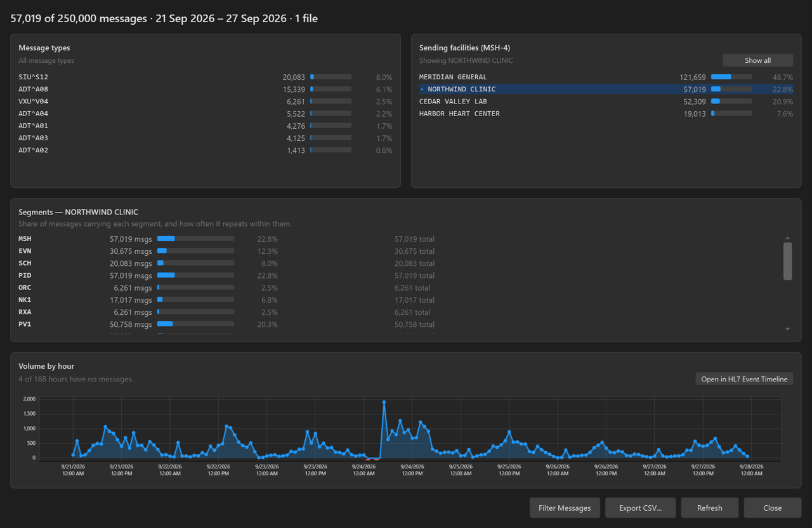Select the ADT^A04 message type row

tap(206, 114)
